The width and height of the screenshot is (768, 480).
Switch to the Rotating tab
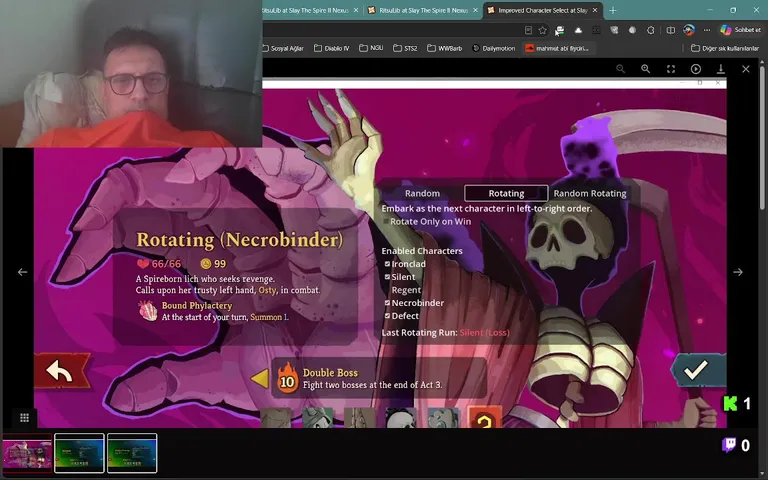pos(506,193)
